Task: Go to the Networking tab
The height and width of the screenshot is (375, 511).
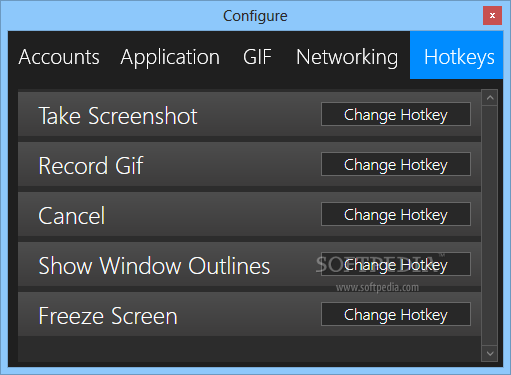Action: [347, 57]
